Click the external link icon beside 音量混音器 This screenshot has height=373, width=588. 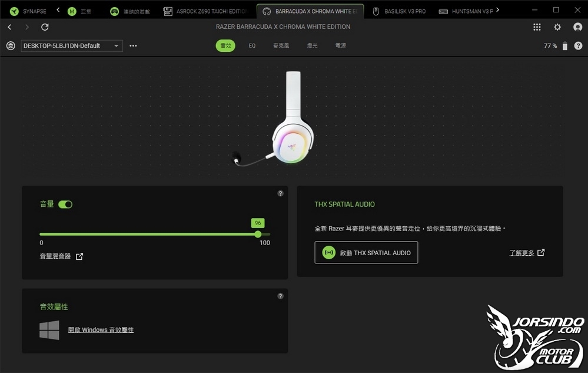click(x=79, y=256)
